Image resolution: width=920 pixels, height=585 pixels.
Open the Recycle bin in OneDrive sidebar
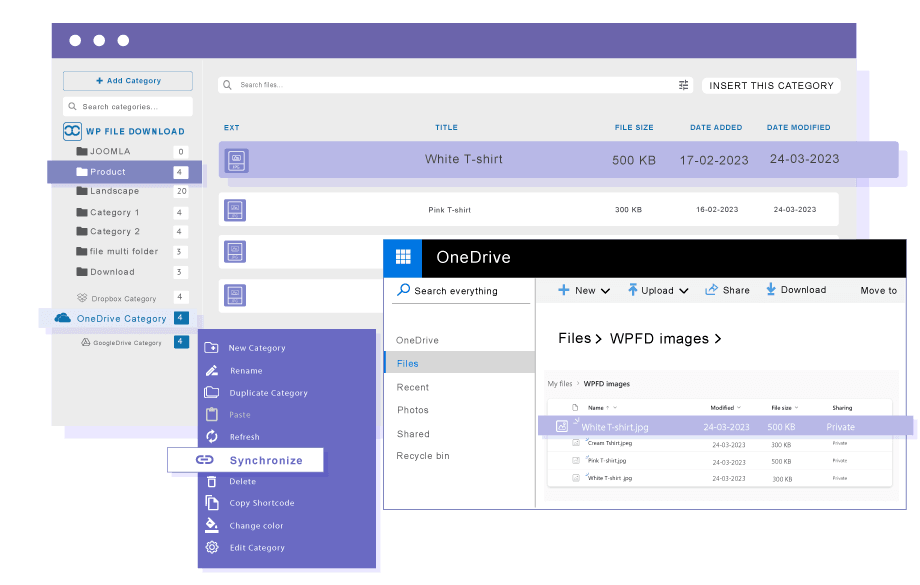pos(423,456)
